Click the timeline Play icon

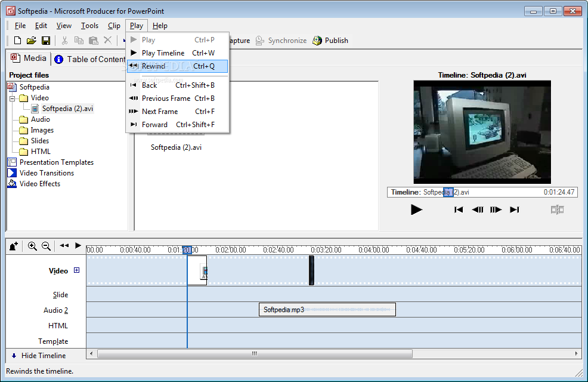[78, 245]
